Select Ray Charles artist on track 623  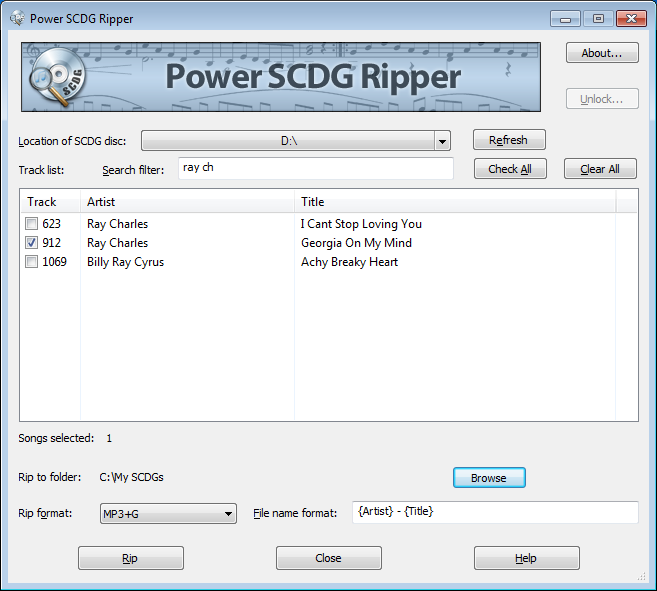point(117,224)
